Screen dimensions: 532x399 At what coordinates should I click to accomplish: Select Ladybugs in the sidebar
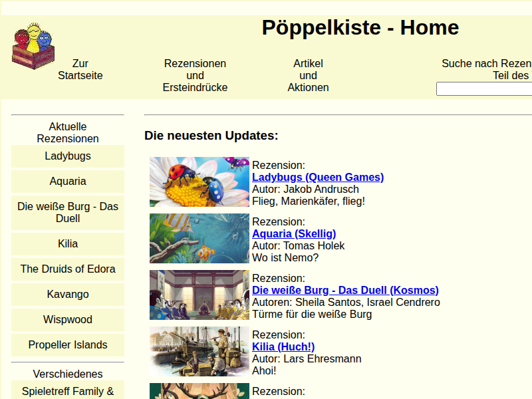[68, 156]
